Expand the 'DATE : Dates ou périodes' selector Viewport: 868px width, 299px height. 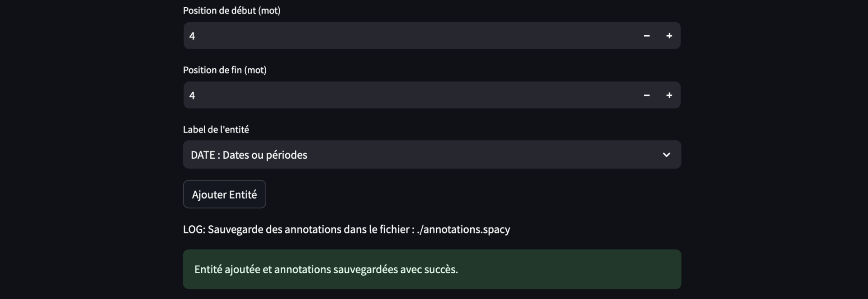point(432,154)
